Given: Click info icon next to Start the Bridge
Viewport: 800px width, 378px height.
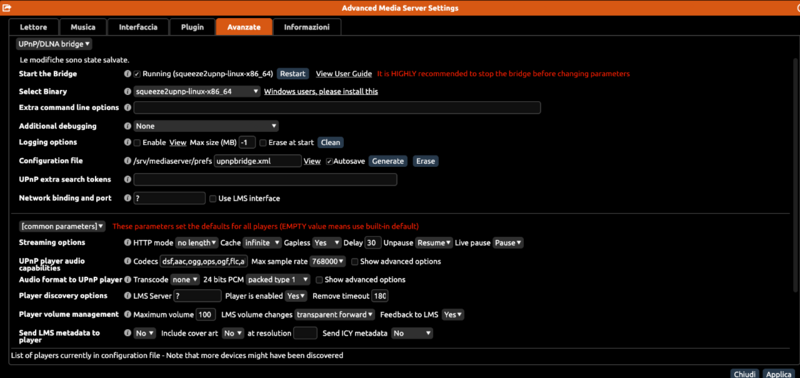Looking at the screenshot, I should pyautogui.click(x=128, y=74).
